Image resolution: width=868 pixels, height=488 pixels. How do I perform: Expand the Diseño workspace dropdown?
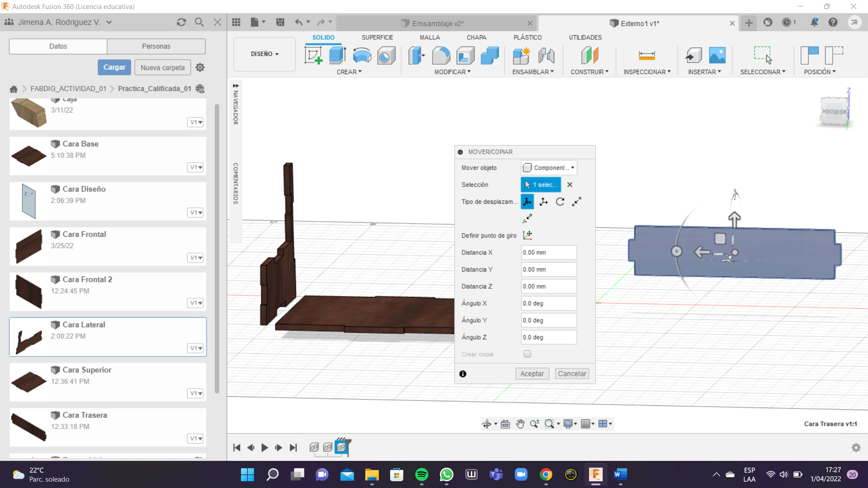(x=264, y=54)
